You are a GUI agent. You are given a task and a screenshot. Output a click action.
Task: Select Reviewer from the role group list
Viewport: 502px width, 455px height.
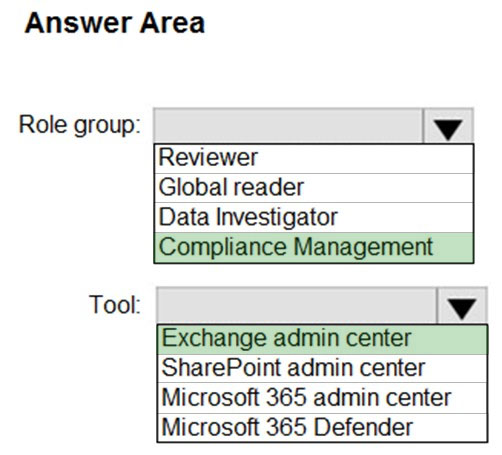point(314,159)
